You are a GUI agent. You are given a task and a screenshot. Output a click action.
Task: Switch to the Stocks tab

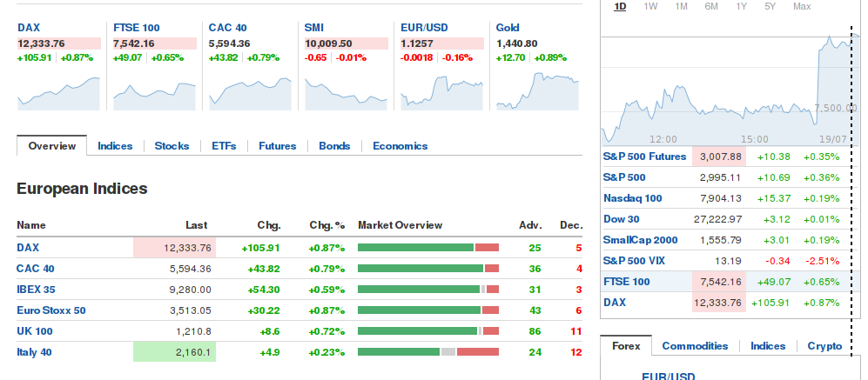[172, 146]
